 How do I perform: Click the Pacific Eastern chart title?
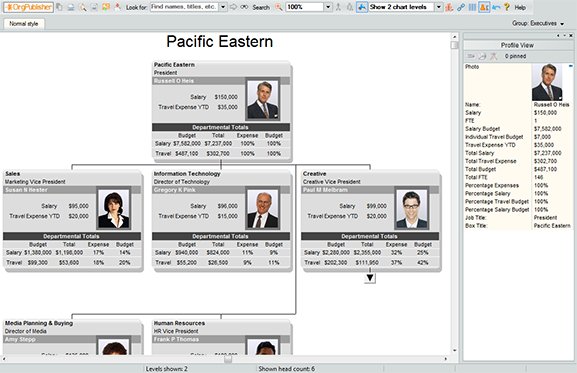point(220,42)
